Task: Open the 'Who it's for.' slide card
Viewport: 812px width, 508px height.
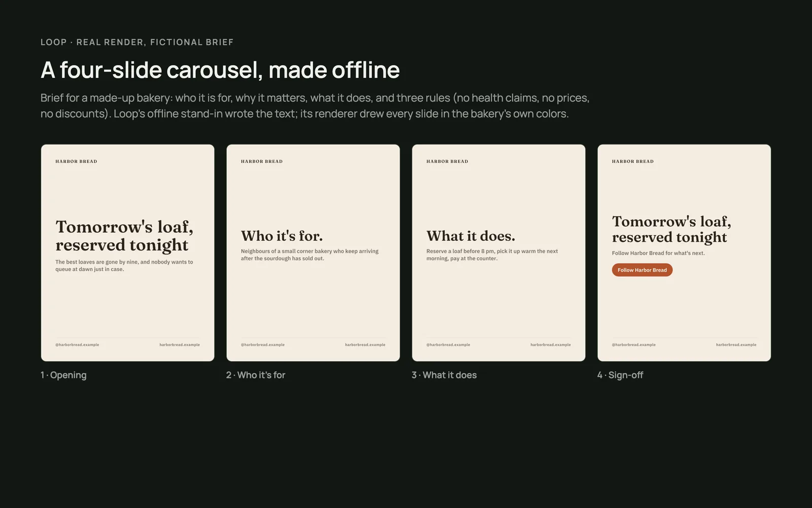Action: 313,253
